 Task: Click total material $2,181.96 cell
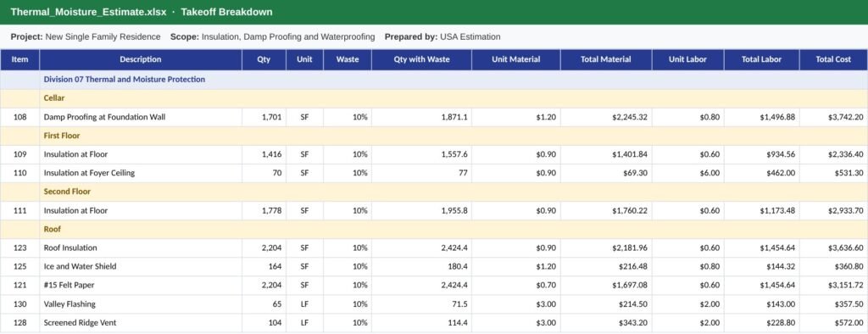click(606, 248)
